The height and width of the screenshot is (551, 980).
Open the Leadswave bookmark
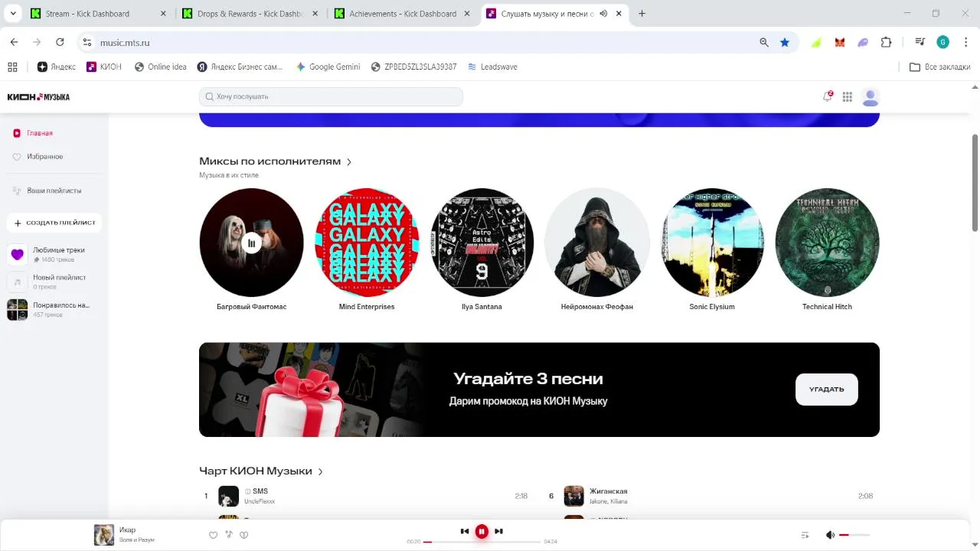(x=492, y=67)
